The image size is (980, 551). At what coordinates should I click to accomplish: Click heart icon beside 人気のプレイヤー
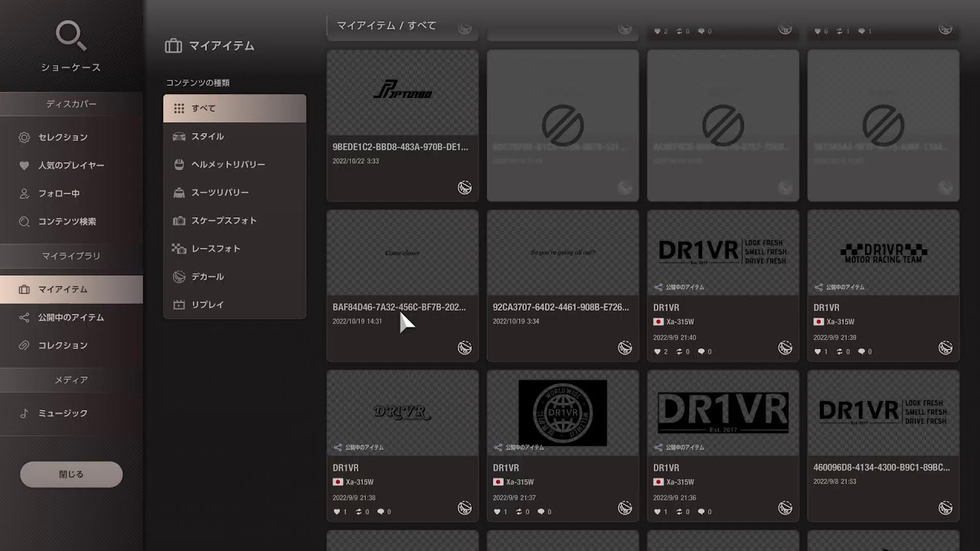[x=24, y=165]
